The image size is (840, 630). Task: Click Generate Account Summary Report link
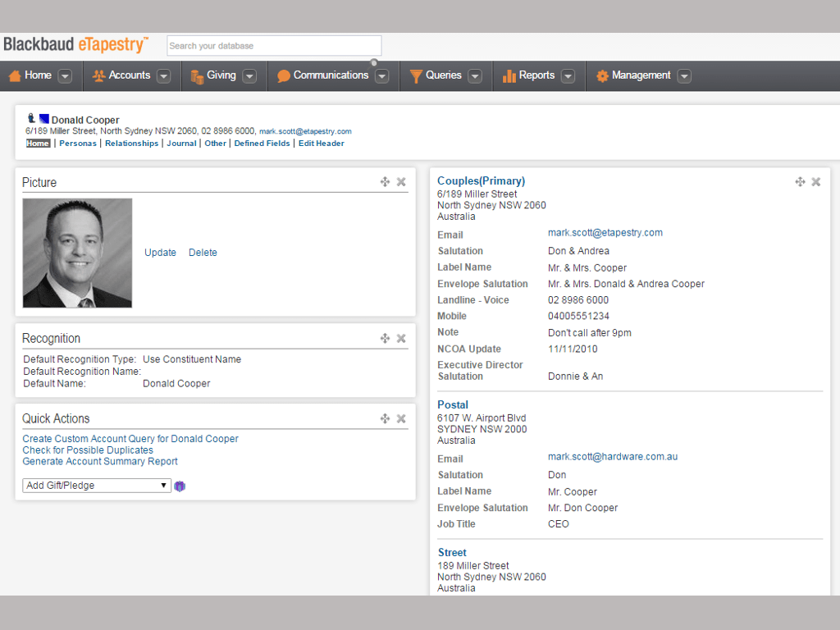click(x=100, y=462)
